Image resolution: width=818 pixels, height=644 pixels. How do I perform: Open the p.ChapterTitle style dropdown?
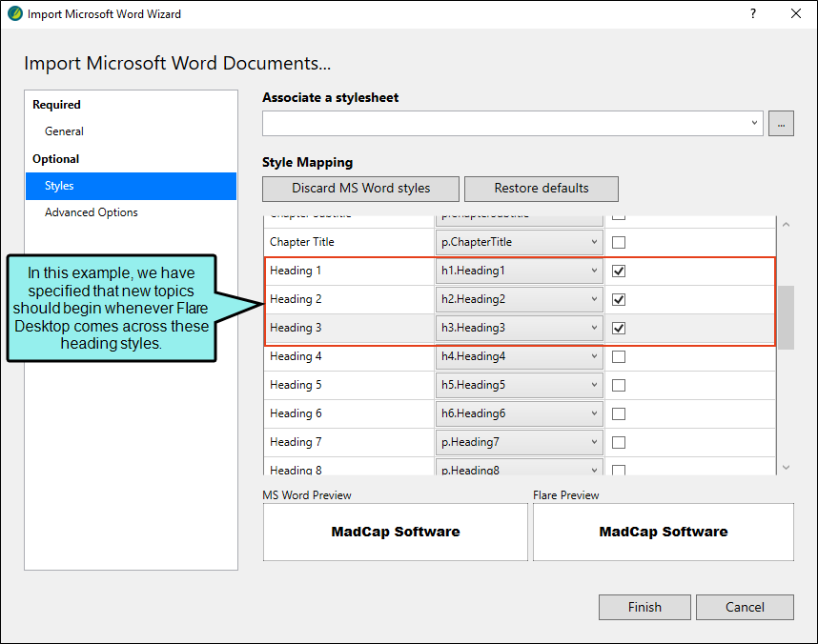coord(519,242)
